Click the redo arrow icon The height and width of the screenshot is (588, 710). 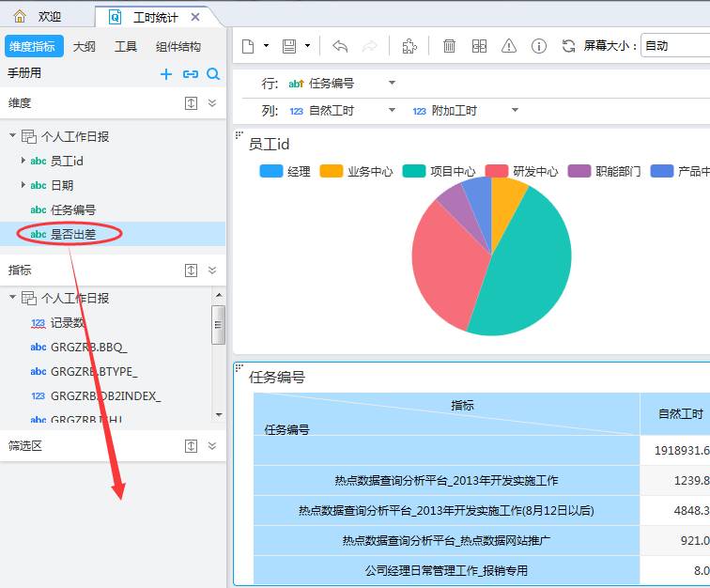tap(369, 46)
